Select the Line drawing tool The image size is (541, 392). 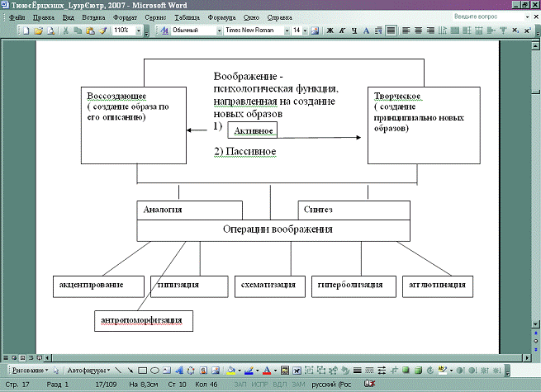118,370
